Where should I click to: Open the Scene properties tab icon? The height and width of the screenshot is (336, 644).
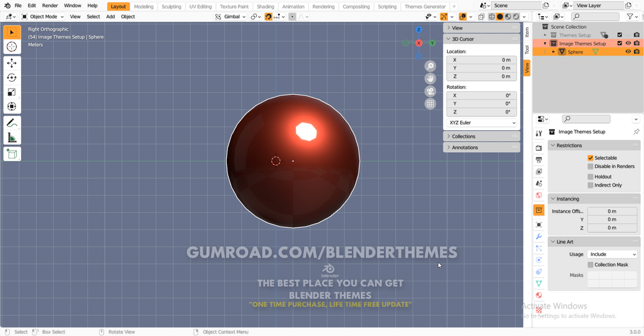(539, 183)
